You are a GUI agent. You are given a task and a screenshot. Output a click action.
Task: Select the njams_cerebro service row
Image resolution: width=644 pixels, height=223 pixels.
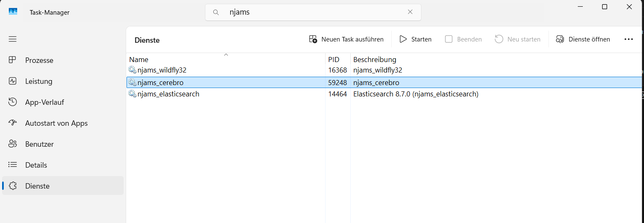tap(384, 83)
